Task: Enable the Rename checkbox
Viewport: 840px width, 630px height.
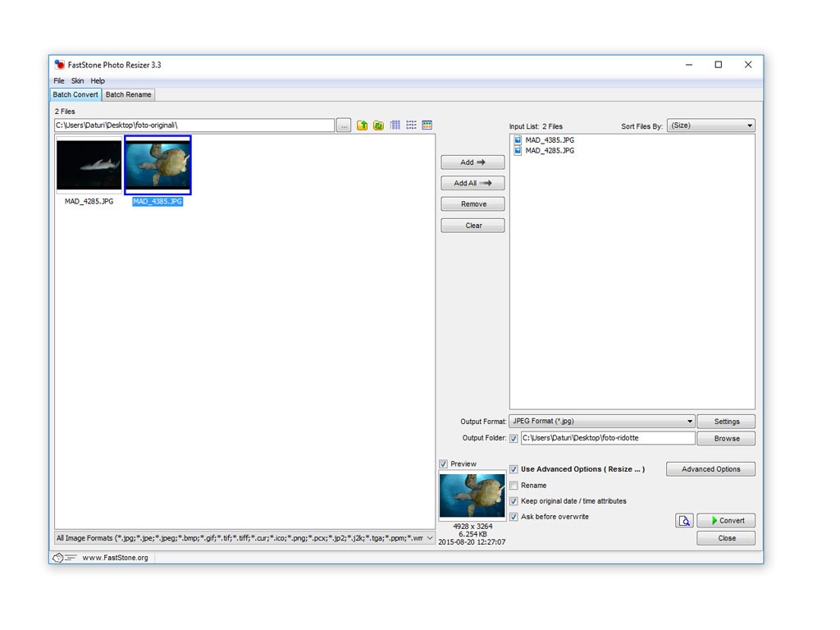Action: click(x=514, y=486)
